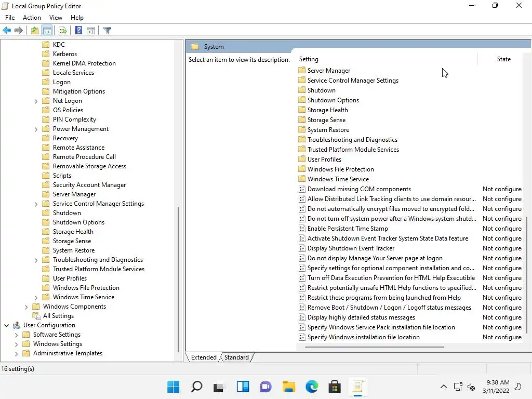The width and height of the screenshot is (532, 399).
Task: Switch to the Extended tab
Action: click(204, 357)
